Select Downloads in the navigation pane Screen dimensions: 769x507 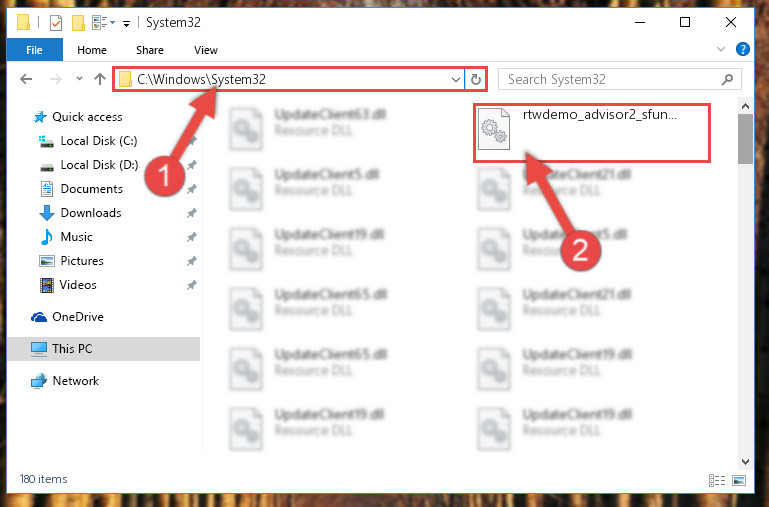coord(91,213)
